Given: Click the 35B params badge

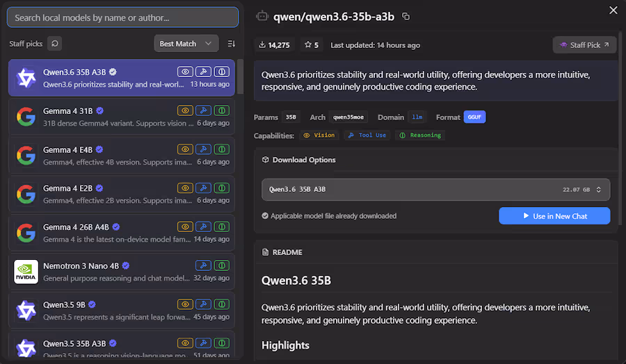Looking at the screenshot, I should pos(291,117).
